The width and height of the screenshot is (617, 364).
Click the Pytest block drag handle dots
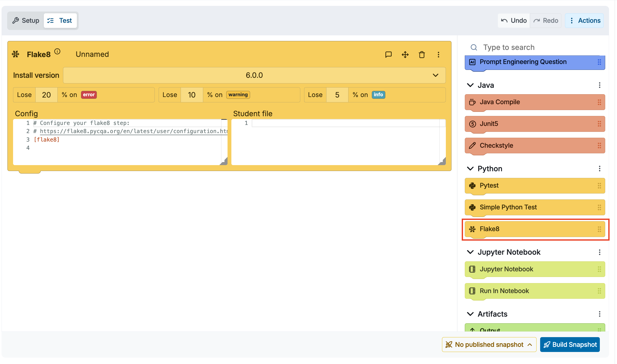(x=599, y=186)
